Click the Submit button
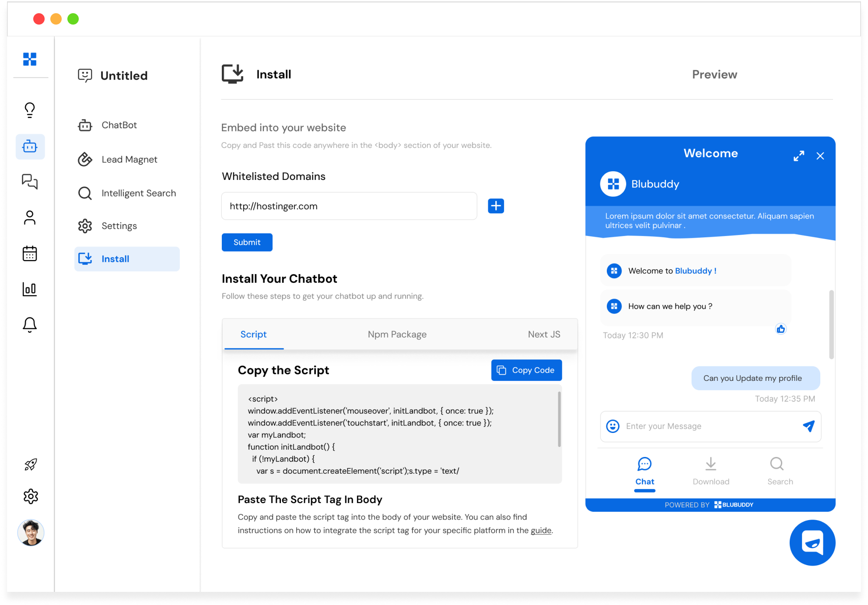The image size is (868, 605). point(247,242)
